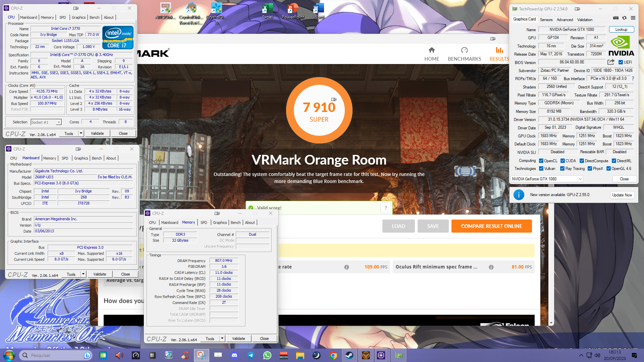The height and width of the screenshot is (362, 644).
Task: Open Google Chrome from the taskbar
Action: pos(333,355)
